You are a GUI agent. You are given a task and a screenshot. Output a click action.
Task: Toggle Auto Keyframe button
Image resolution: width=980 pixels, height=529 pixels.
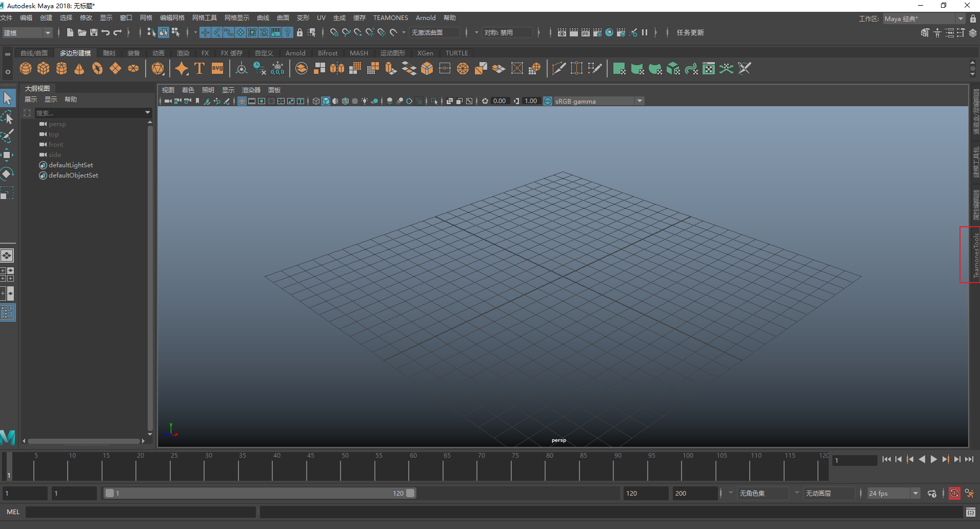[954, 493]
